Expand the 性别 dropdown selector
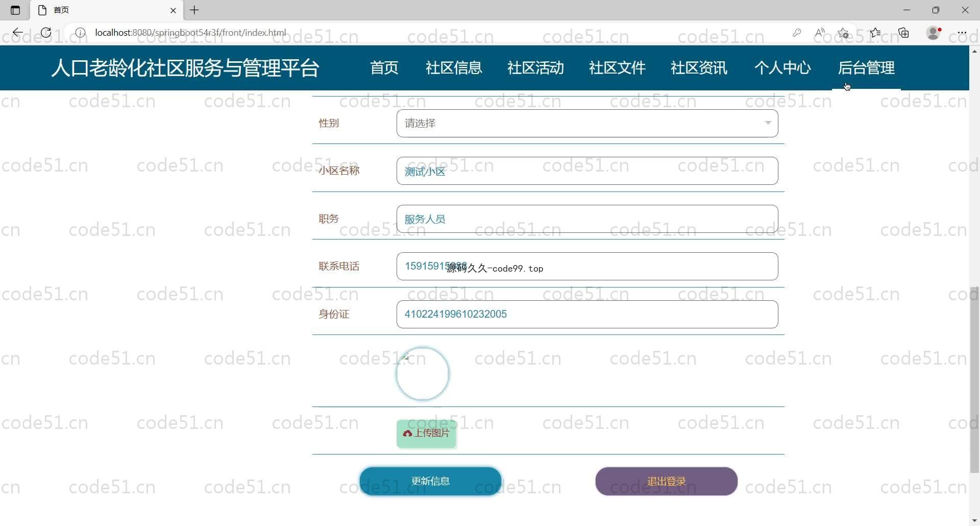 pyautogui.click(x=587, y=123)
